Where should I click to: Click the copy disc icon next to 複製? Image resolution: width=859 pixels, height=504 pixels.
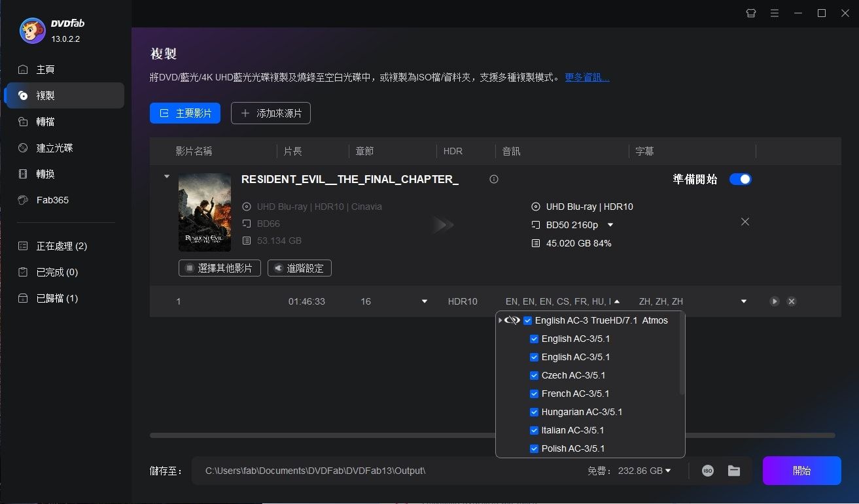(23, 95)
